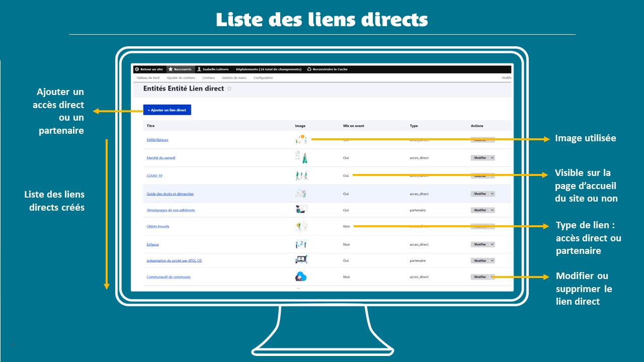
Task: Click the Marché du samedi image thumbnail
Action: tap(301, 157)
